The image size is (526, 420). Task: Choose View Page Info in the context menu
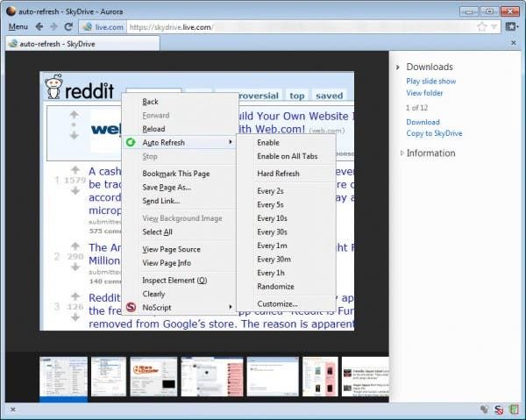[x=167, y=263]
